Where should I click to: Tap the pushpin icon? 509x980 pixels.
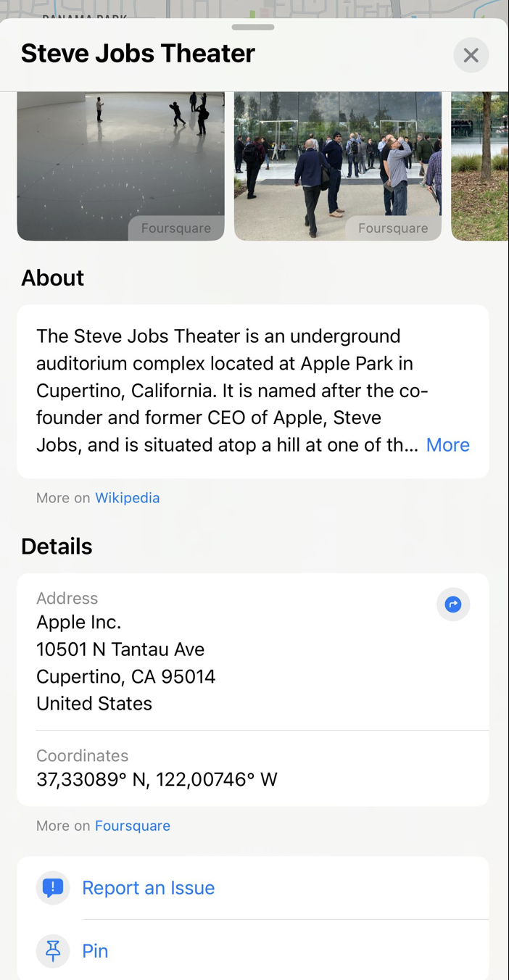click(x=53, y=951)
